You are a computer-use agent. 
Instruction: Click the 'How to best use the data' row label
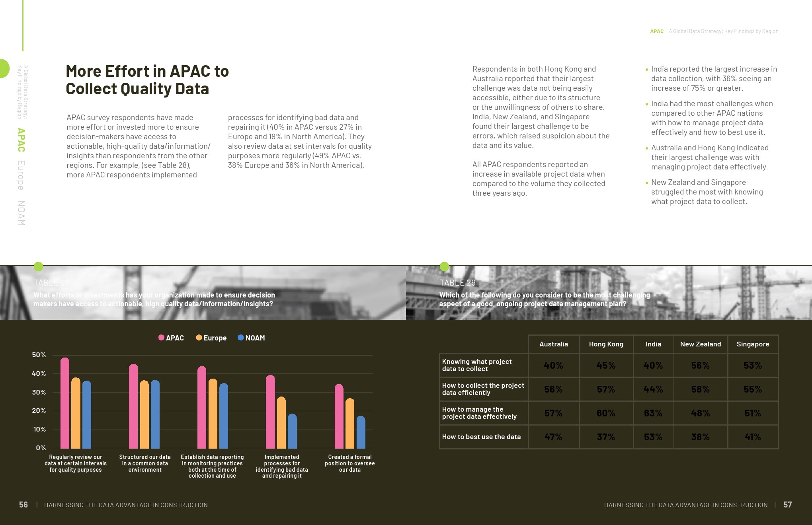(x=481, y=437)
